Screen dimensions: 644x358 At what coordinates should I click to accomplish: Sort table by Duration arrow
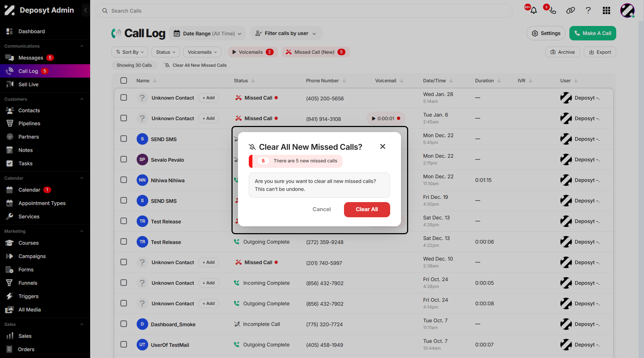499,80
